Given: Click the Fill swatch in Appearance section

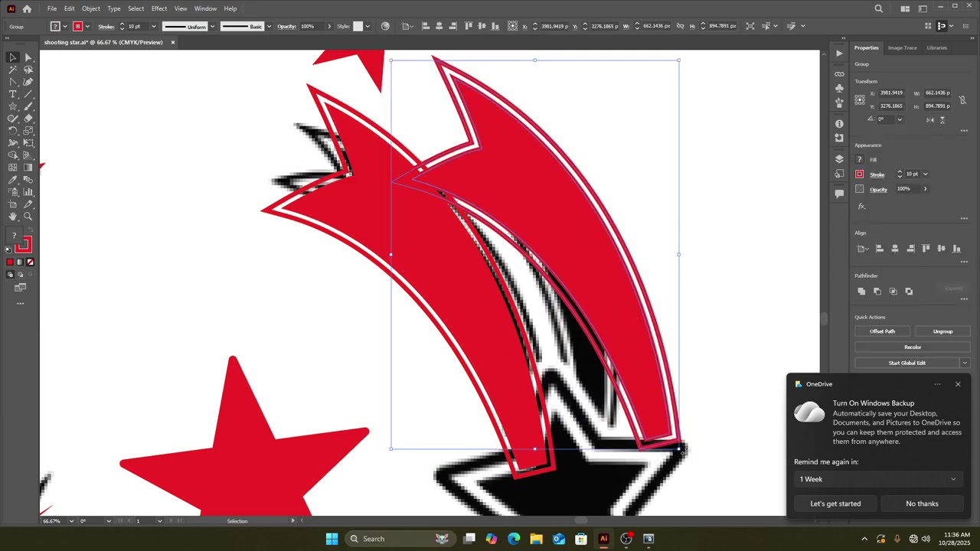Looking at the screenshot, I should (x=860, y=159).
